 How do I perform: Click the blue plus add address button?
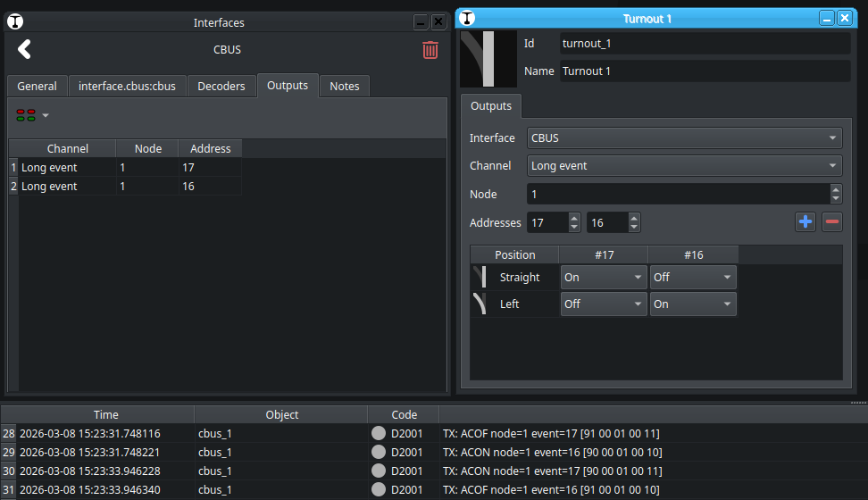[x=805, y=221]
